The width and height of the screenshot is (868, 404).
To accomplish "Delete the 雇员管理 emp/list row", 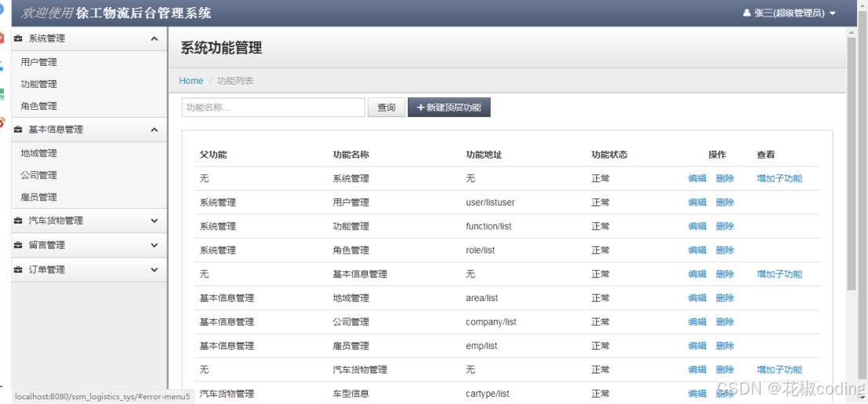I will pos(725,345).
